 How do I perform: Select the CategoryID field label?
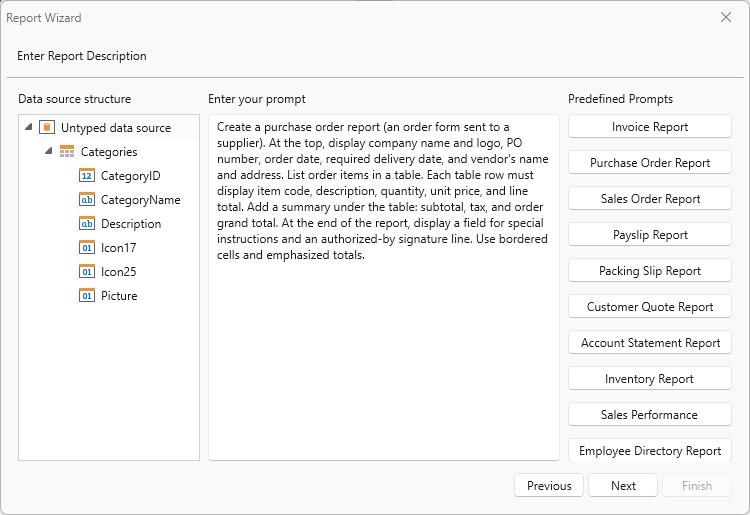pos(130,175)
